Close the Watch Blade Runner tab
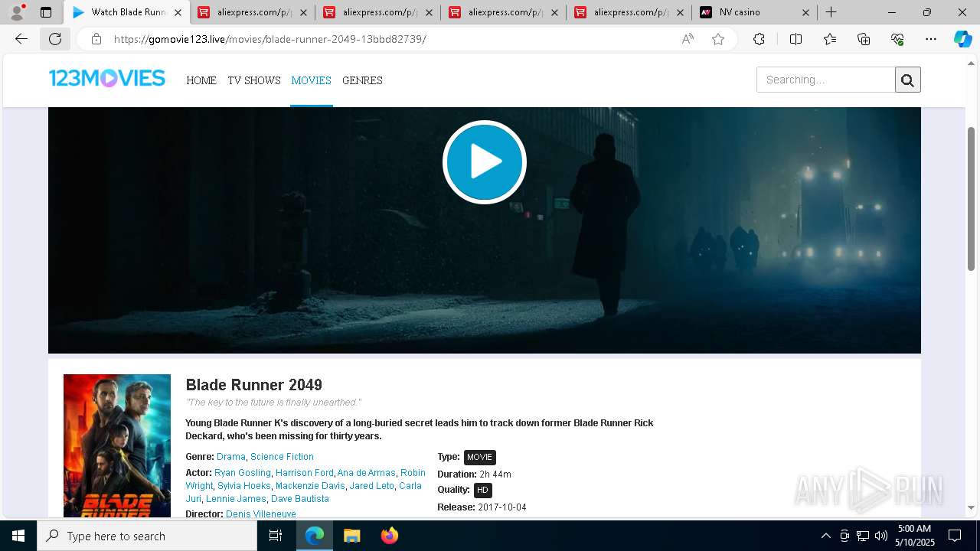980x551 pixels. (178, 12)
